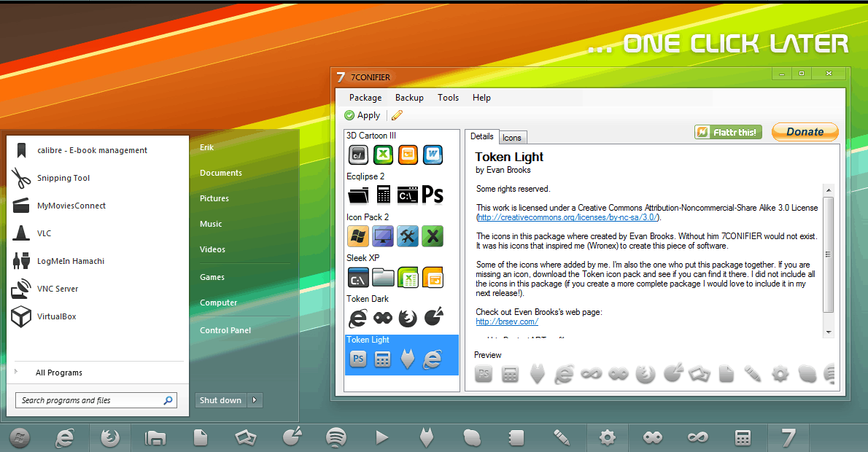The image size is (868, 452).
Task: Open the Backup menu
Action: click(x=409, y=98)
